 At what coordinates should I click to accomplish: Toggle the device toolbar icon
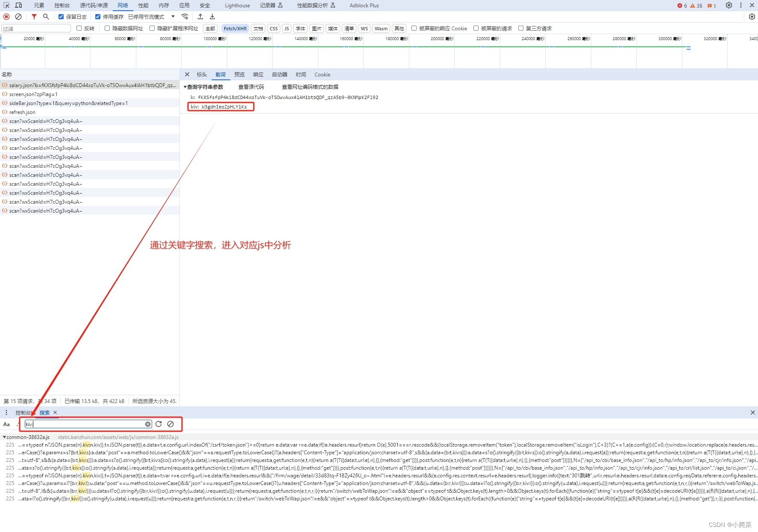(18, 5)
